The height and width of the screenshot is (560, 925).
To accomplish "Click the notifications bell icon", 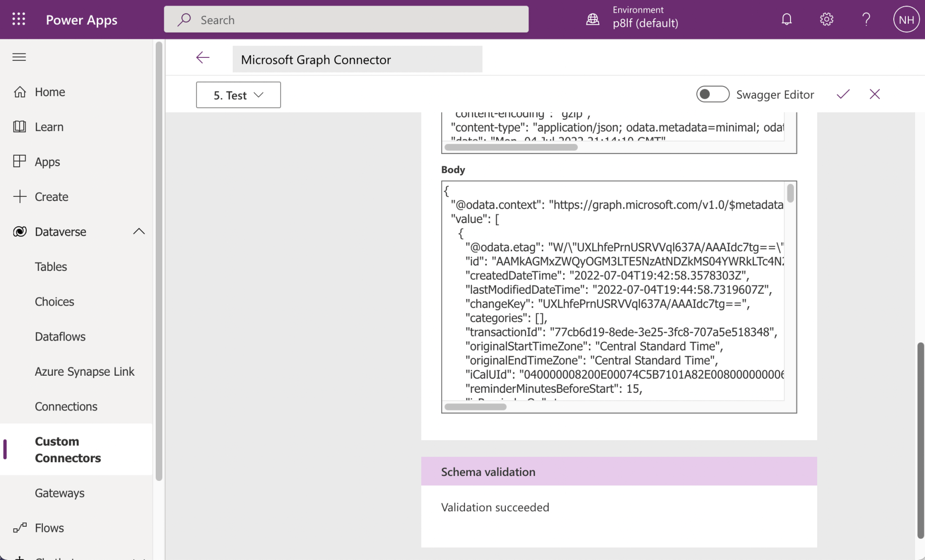I will (786, 20).
